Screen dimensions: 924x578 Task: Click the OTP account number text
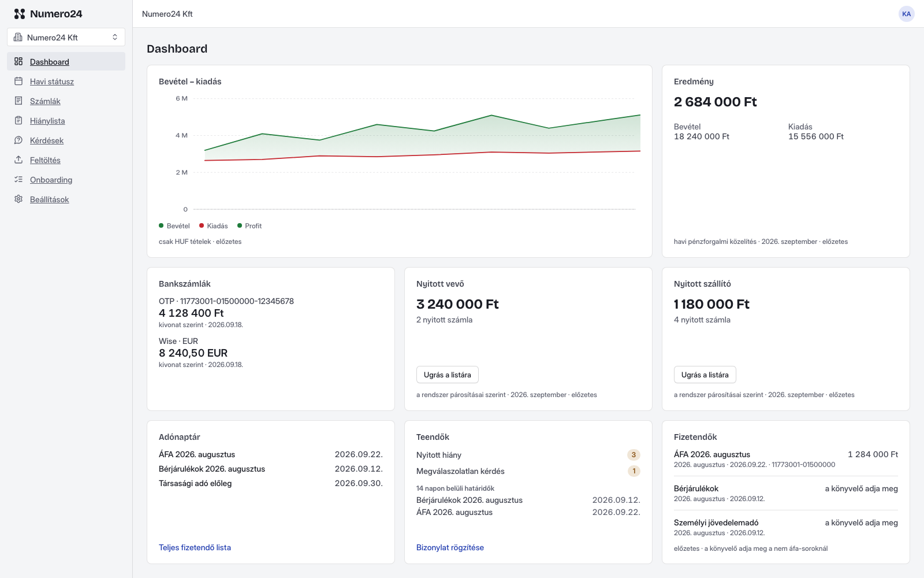pyautogui.click(x=226, y=301)
